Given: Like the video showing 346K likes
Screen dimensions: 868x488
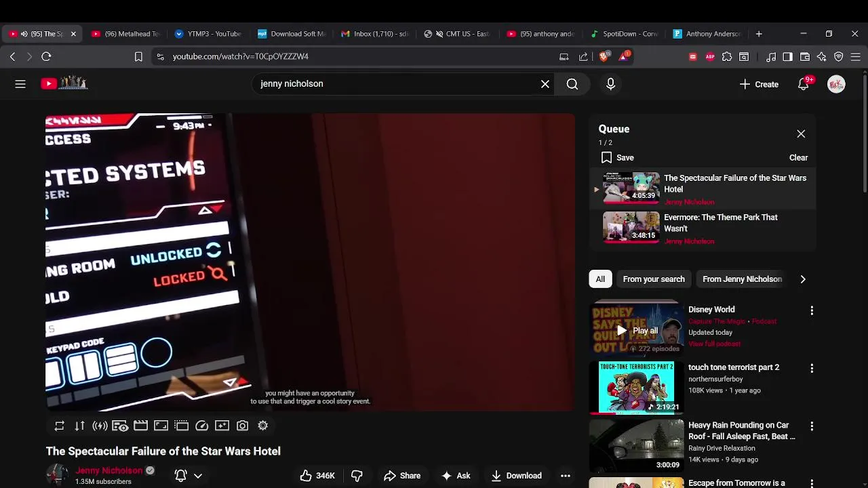Looking at the screenshot, I should point(318,476).
